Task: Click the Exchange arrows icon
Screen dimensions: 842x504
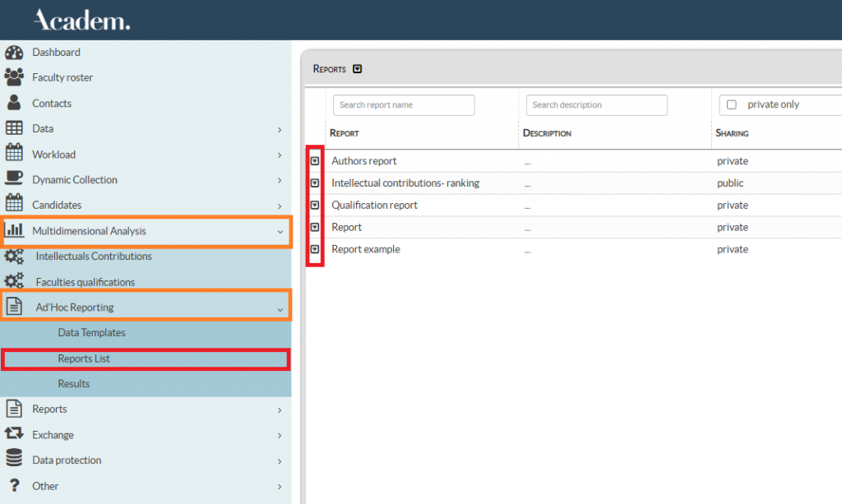Action: click(x=14, y=434)
